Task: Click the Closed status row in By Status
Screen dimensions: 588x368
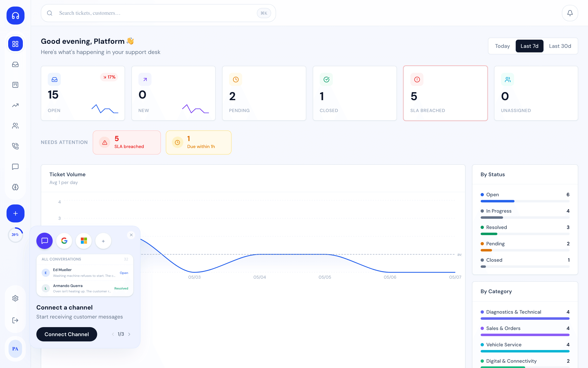Action: coord(525,263)
